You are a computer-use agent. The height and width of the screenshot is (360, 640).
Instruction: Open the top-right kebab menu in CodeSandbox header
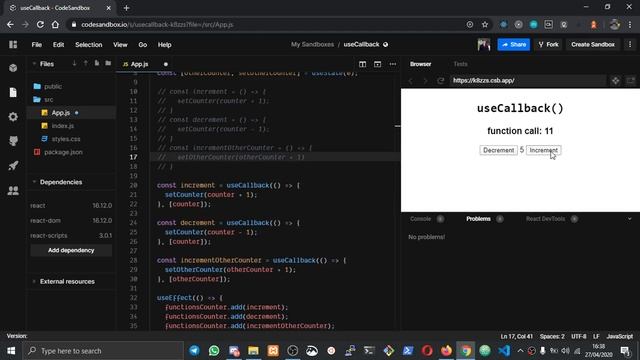[630, 44]
